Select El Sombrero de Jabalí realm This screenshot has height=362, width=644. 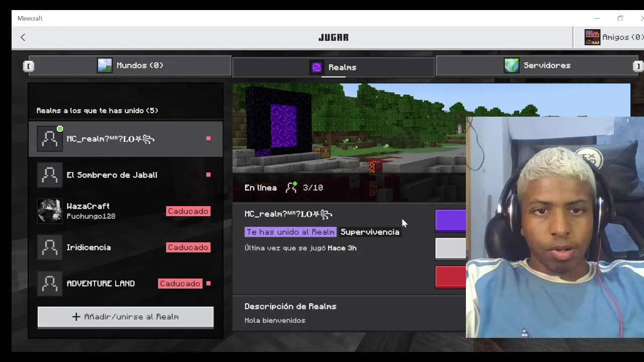tap(125, 175)
